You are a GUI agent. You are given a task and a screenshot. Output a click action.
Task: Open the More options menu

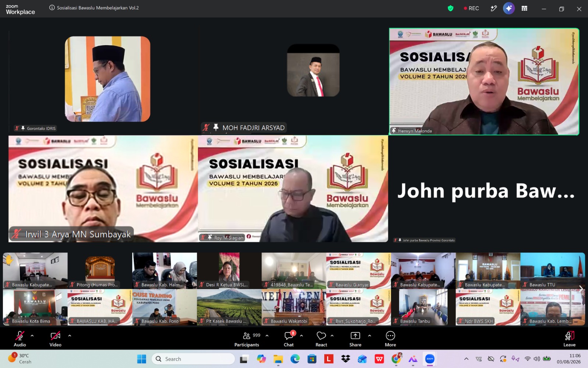390,339
